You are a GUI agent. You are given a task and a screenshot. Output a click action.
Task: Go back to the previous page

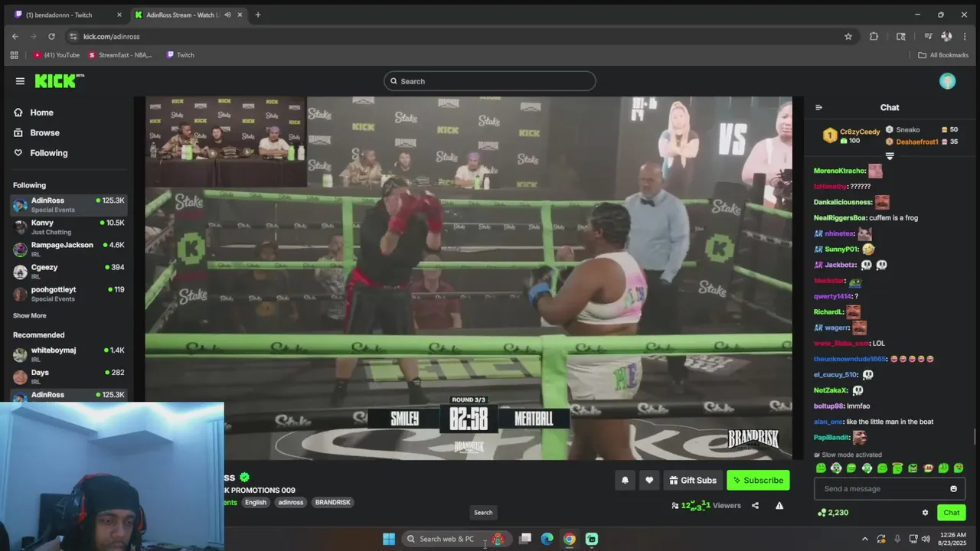click(15, 37)
